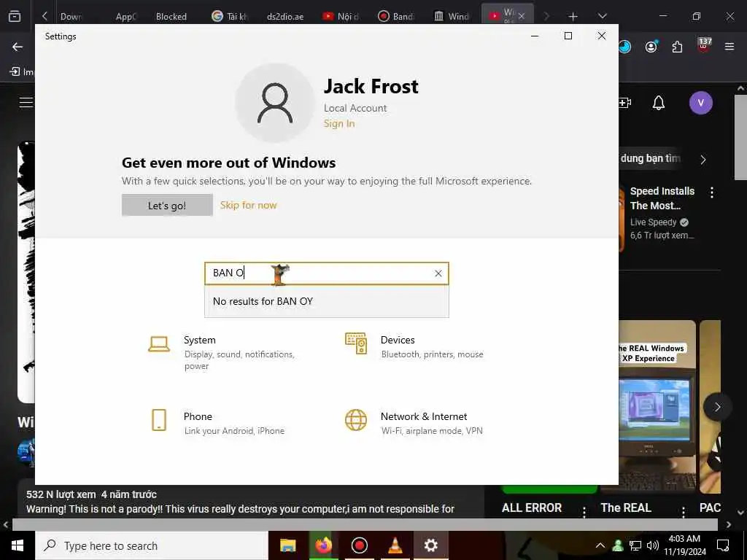Click the Firefox View icon

(15, 17)
